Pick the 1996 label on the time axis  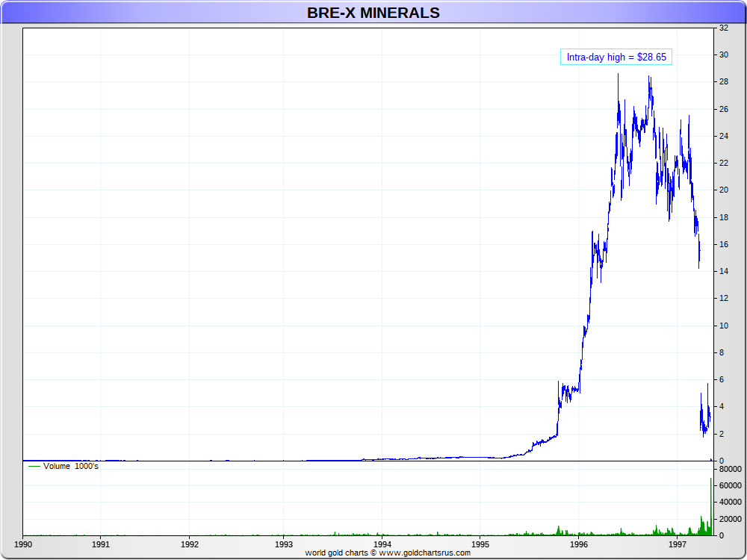[578, 544]
